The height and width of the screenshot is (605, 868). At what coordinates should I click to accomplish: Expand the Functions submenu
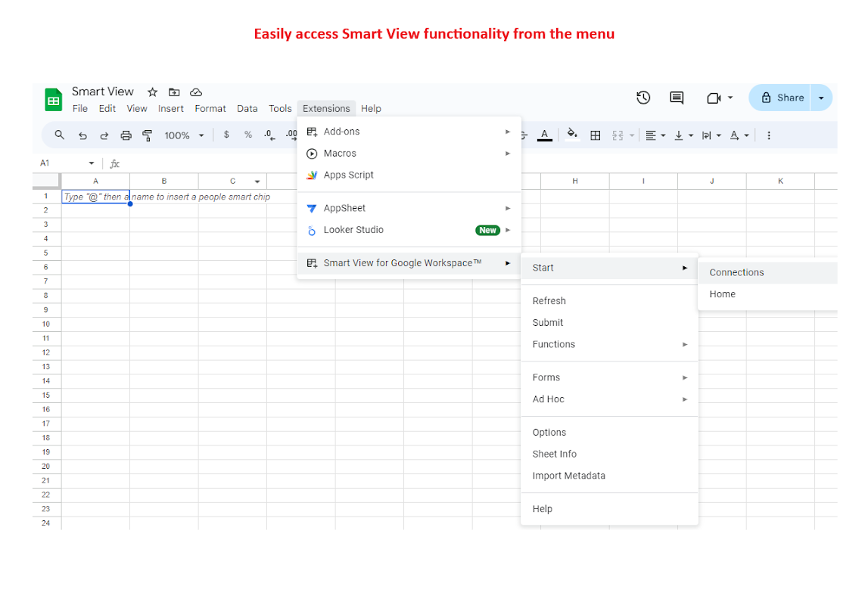(x=609, y=345)
